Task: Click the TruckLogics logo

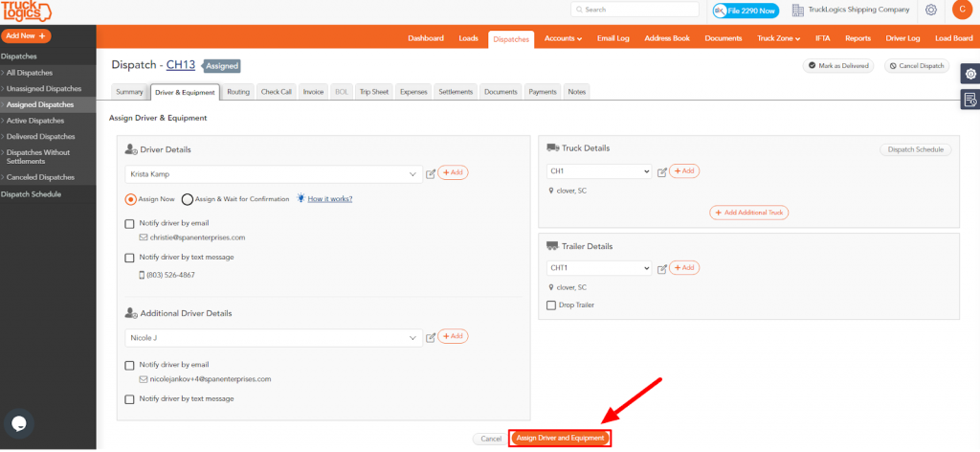Action: tap(26, 11)
